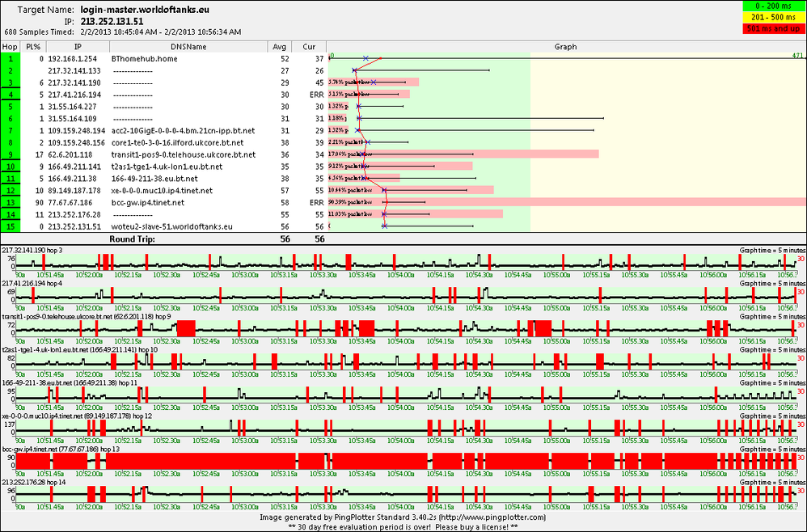Viewport: 807px width, 532px height.
Task: Select transit1-pos9-0.telehouse.ukcore.bt.net in hop table
Action: click(x=184, y=154)
